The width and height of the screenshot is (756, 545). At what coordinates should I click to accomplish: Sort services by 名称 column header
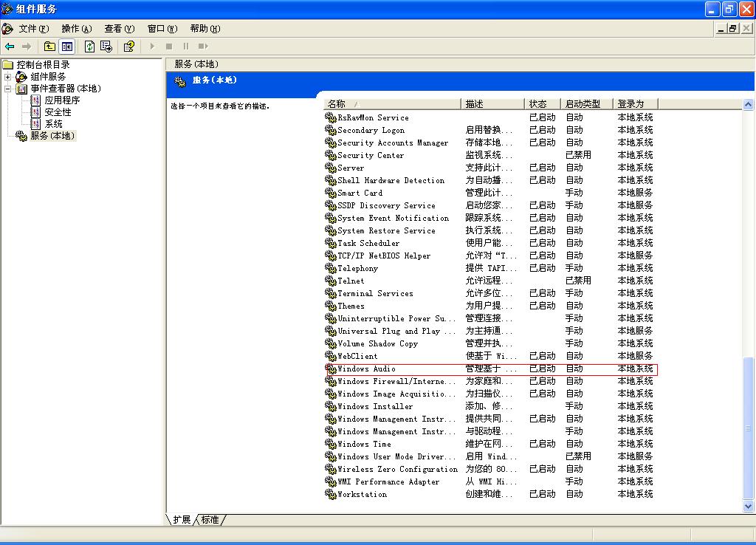391,104
